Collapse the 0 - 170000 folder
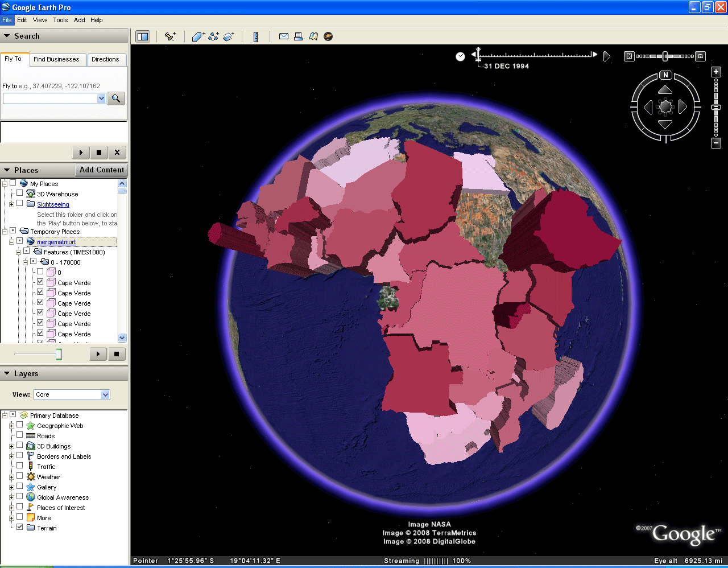Image resolution: width=728 pixels, height=568 pixels. click(x=25, y=262)
